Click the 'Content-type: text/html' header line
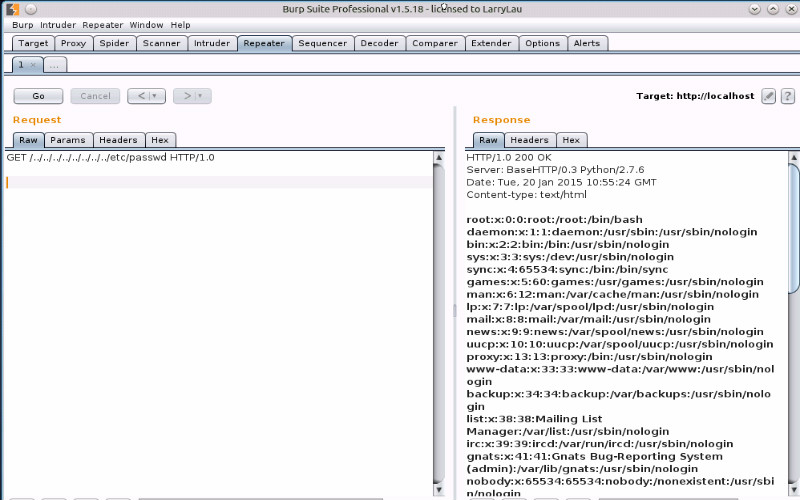 [x=527, y=194]
